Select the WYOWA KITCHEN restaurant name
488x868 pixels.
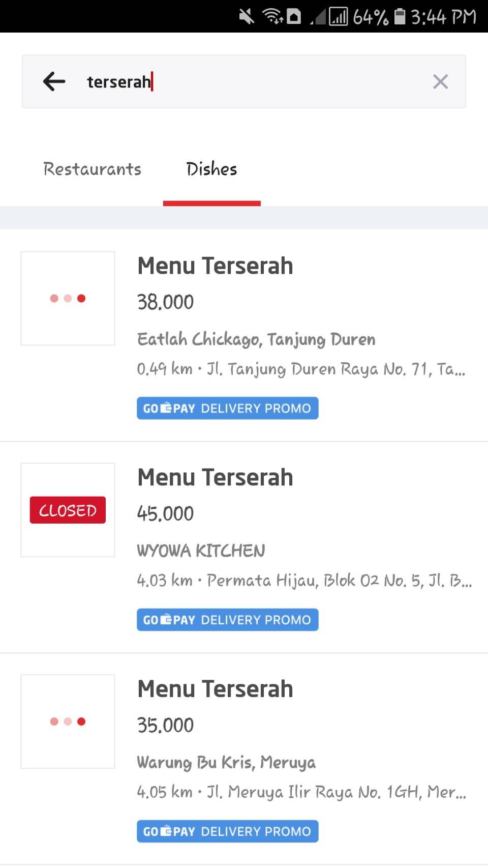[201, 551]
